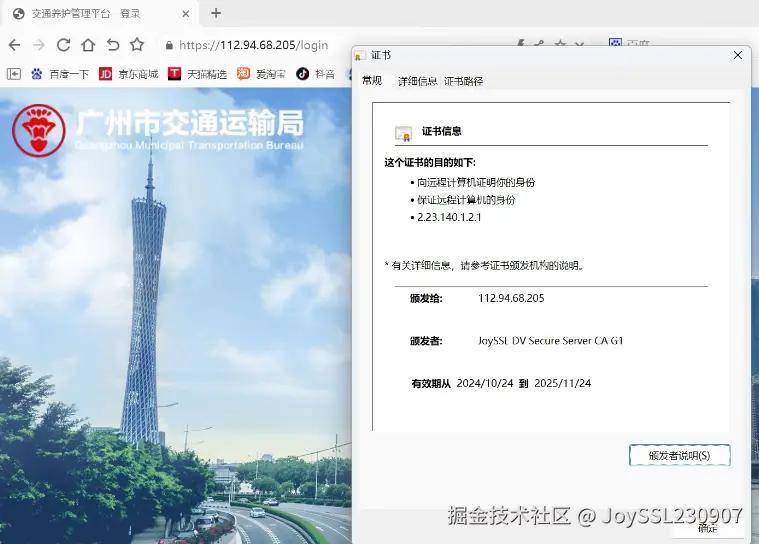Open a new browser tab
Screen dimensions: 759x544
pyautogui.click(x=216, y=14)
